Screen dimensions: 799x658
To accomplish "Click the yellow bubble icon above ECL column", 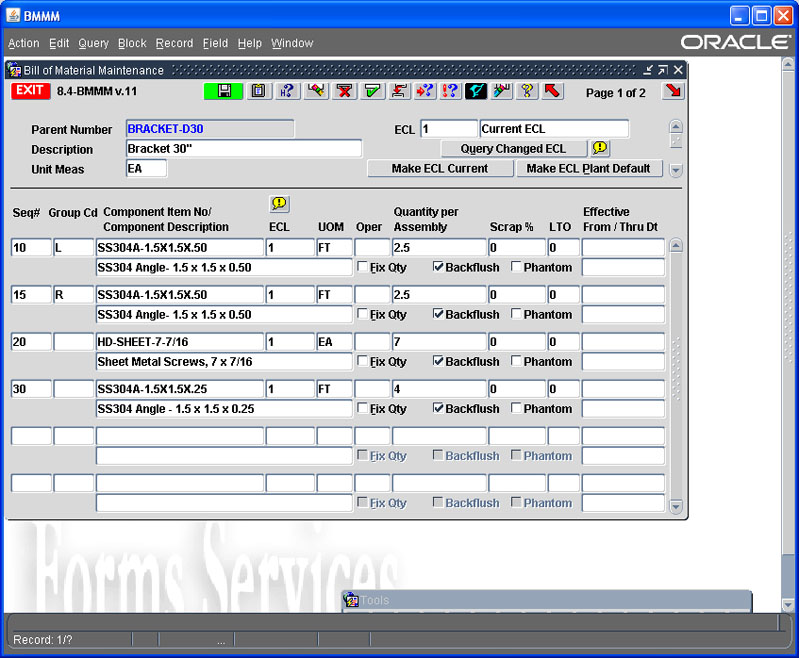I will pos(279,204).
